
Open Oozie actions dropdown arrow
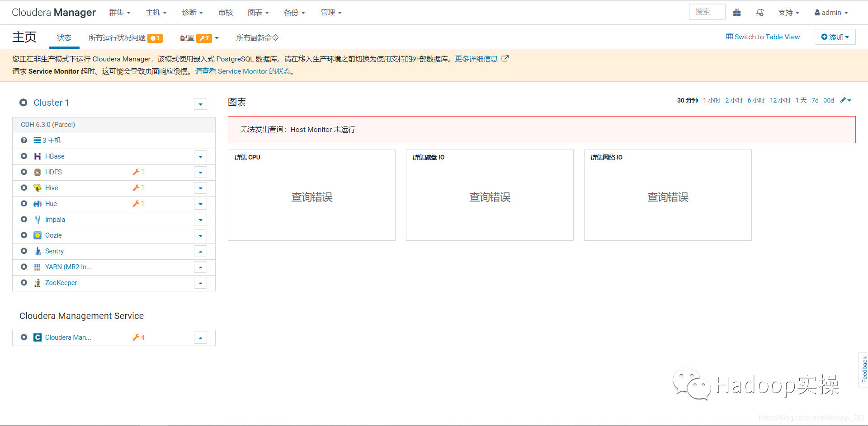pos(200,235)
